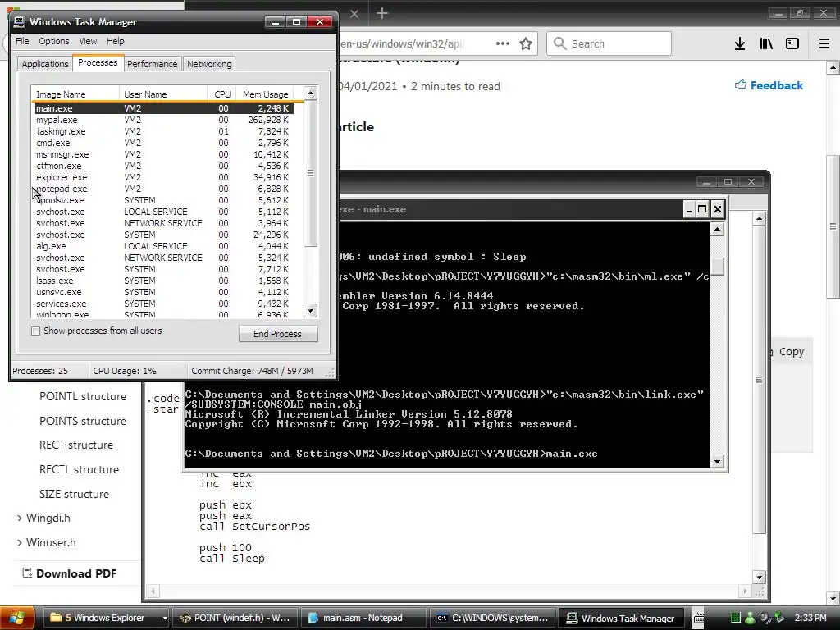Viewport: 840px width, 630px height.
Task: Select the Processes tab
Action: [x=98, y=62]
